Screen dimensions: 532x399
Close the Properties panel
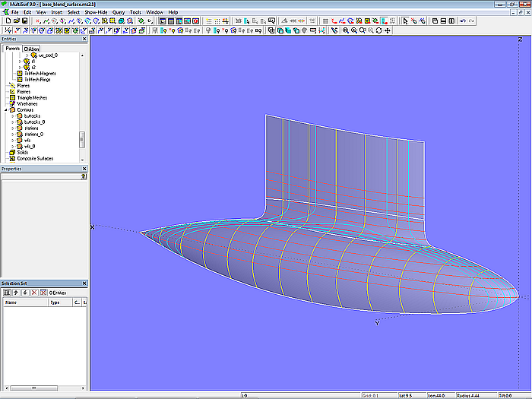coord(84,169)
